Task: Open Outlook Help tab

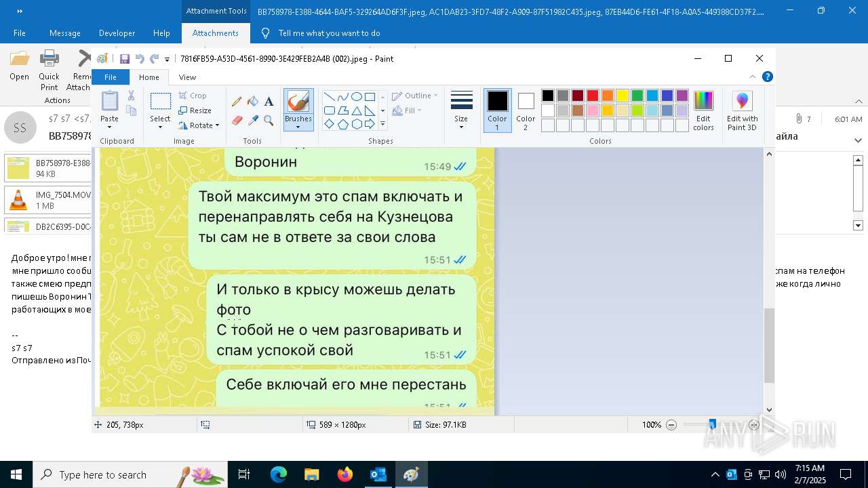Action: [x=161, y=33]
